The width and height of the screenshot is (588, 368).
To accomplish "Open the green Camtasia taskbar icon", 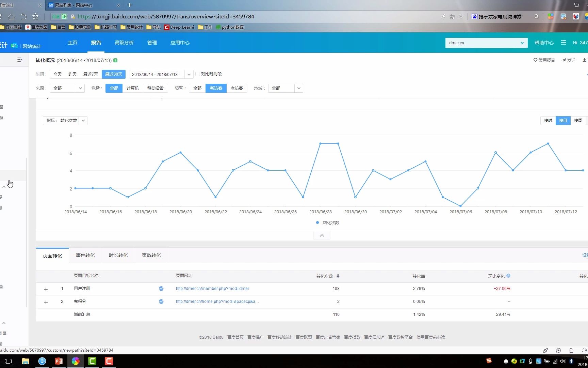I will pos(92,361).
